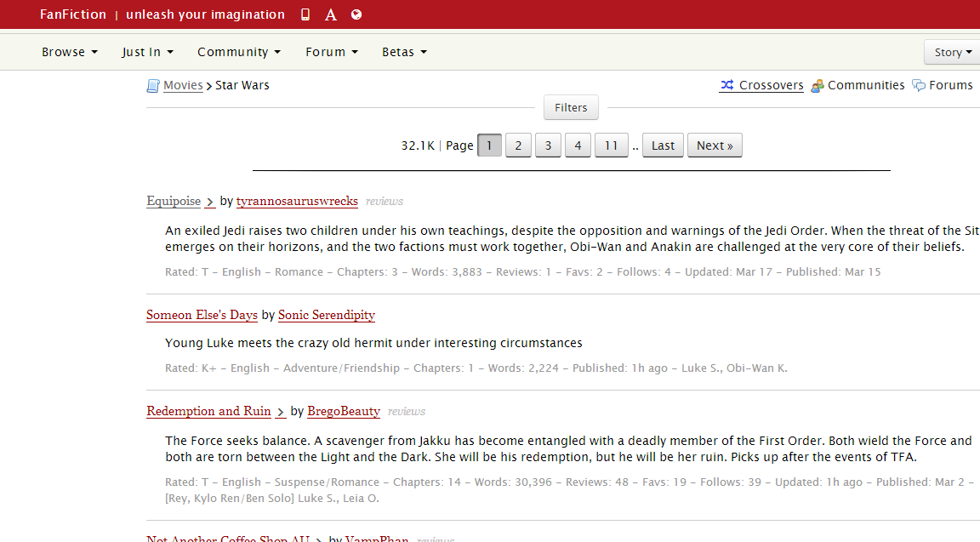Jump to the Last page

coord(663,145)
